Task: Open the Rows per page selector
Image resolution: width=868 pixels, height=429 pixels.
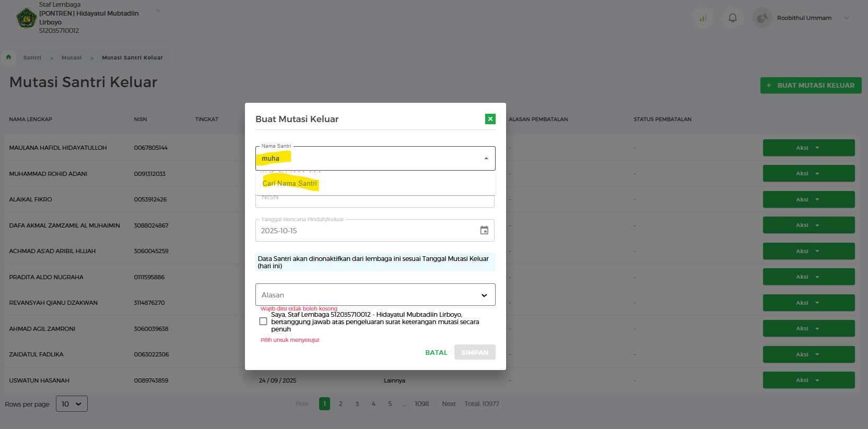Action: coord(72,404)
